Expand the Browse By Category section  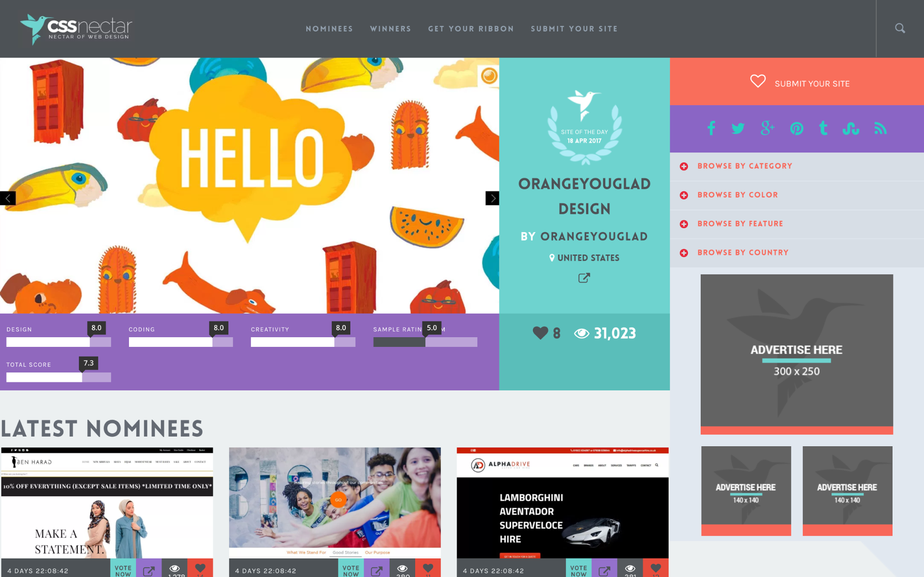tap(685, 165)
